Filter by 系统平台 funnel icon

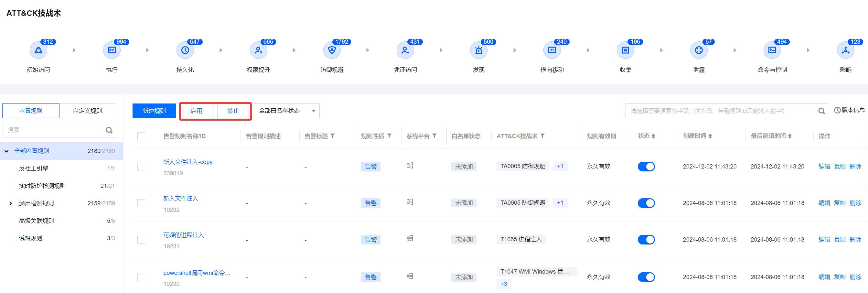pyautogui.click(x=434, y=136)
